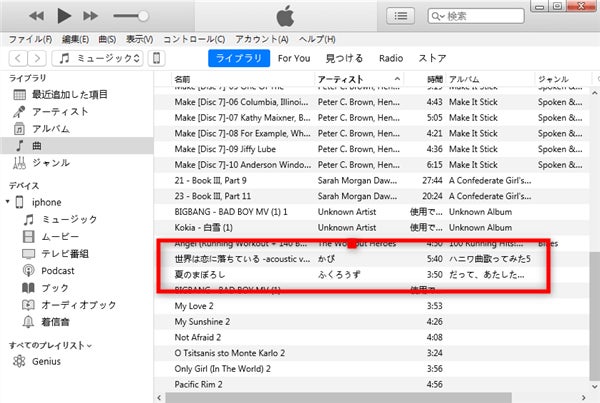
Task: Select song 世界は恋に落ちている -acoustic v...
Action: (x=371, y=259)
